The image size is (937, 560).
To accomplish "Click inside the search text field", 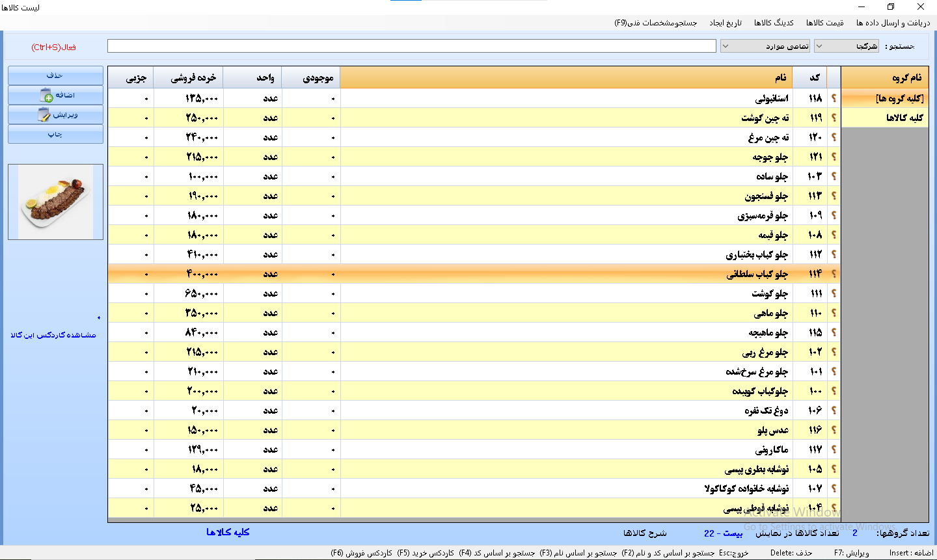I will click(x=410, y=46).
